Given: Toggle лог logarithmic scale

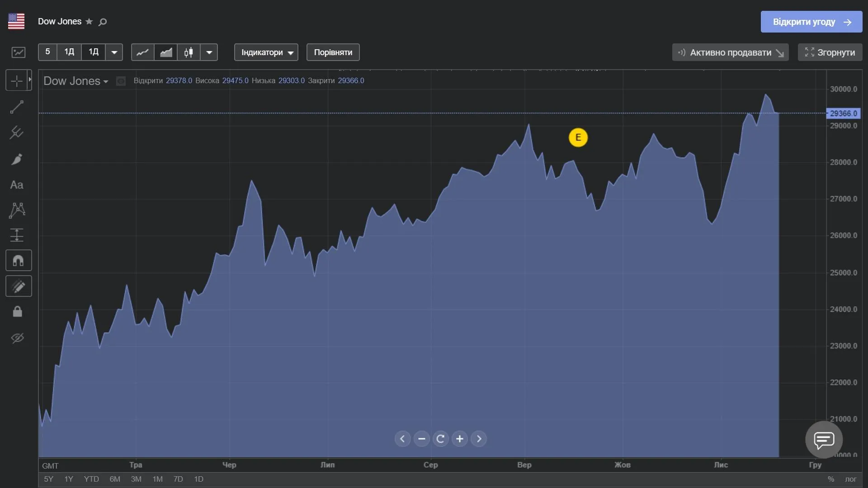Looking at the screenshot, I should point(851,479).
